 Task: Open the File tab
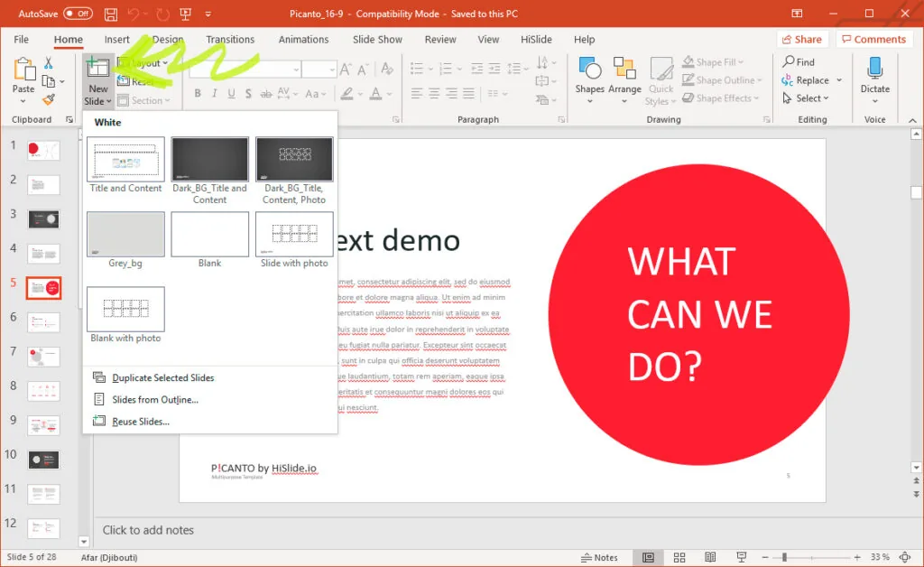coord(22,40)
